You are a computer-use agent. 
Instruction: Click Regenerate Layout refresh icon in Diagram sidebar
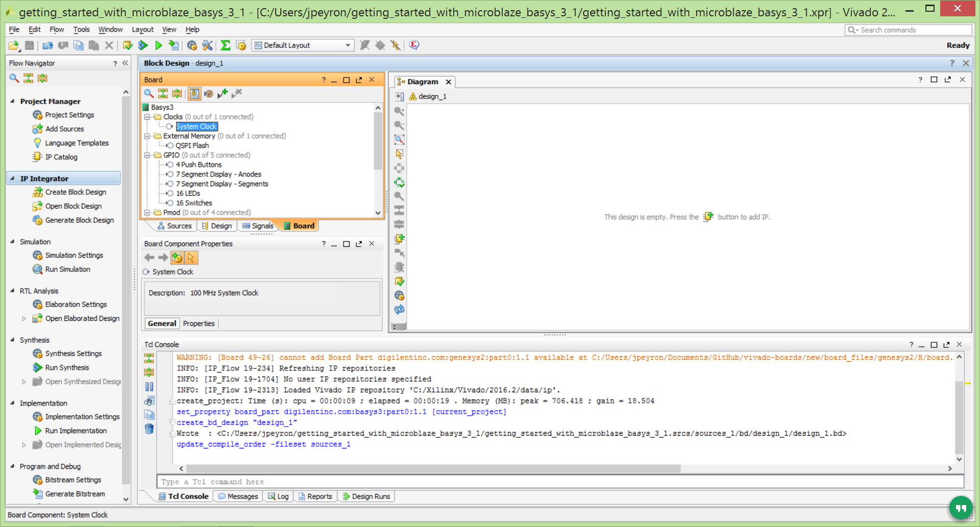(x=399, y=309)
